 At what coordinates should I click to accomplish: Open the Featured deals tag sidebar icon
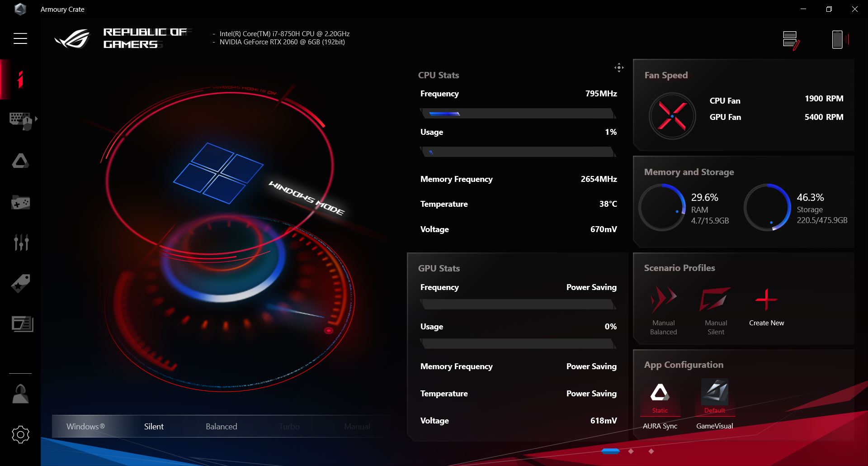click(x=20, y=283)
